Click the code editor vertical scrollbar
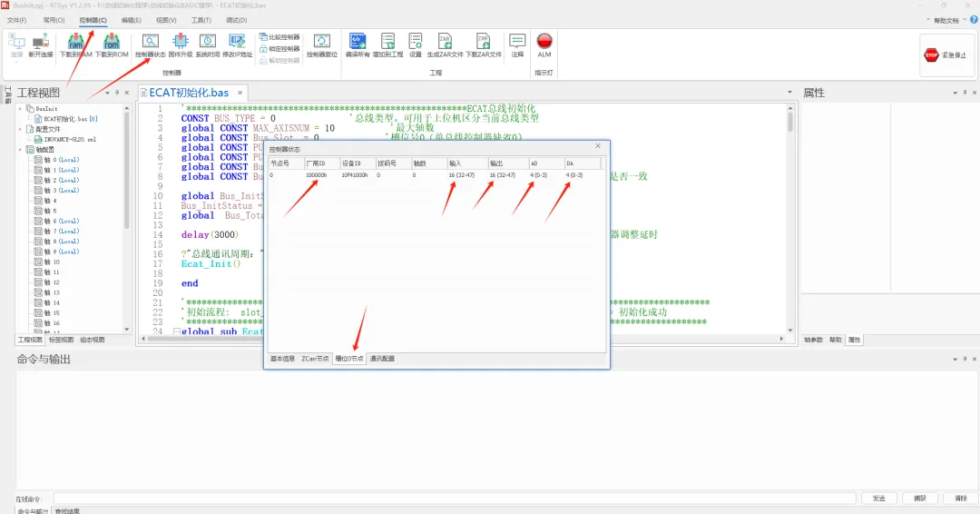980x514 pixels. coord(790,219)
